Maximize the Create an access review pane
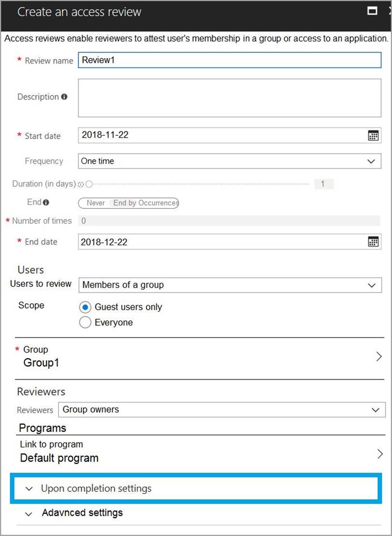Viewport: 392px width, 536px height. 372,11
